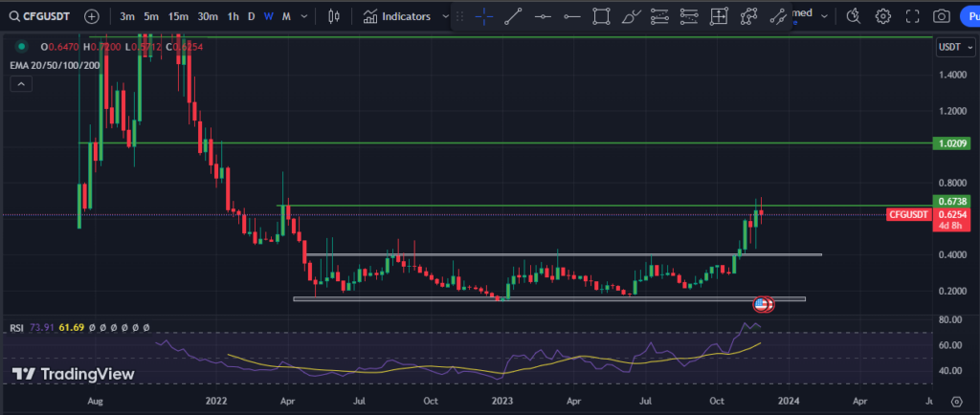
Task: Open the USDT currency dropdown
Action: pos(956,47)
